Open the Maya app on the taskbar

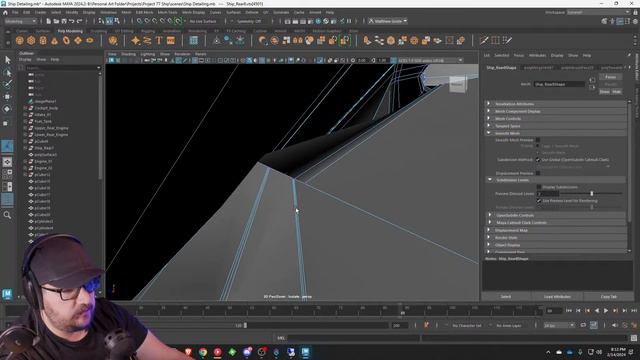[x=305, y=352]
